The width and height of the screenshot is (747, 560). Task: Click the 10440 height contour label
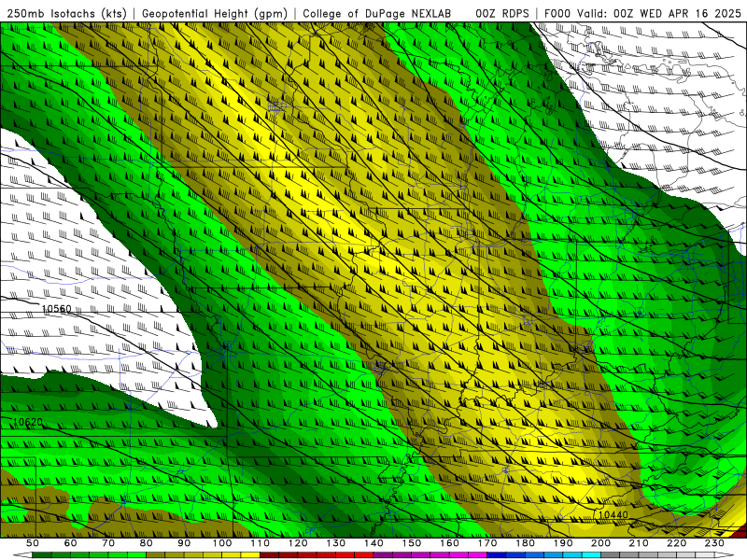613,515
